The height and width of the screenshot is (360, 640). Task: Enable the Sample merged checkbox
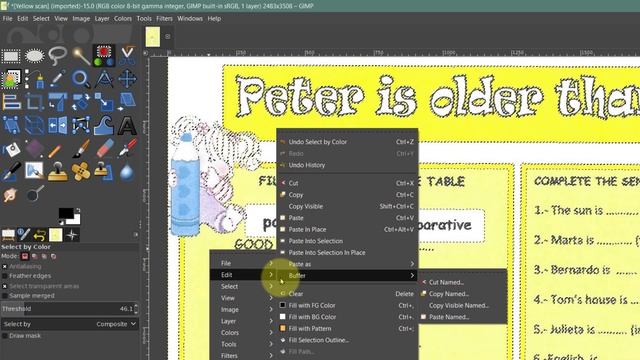click(x=4, y=296)
